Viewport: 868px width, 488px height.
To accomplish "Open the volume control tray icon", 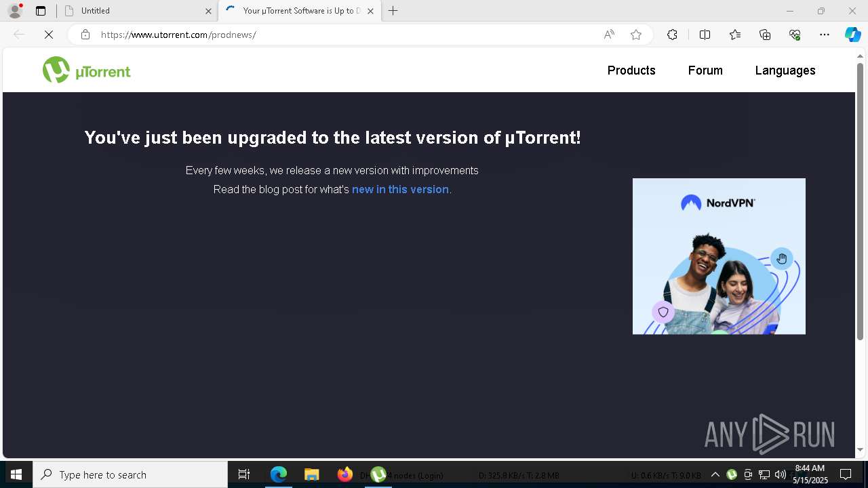I will [780, 474].
